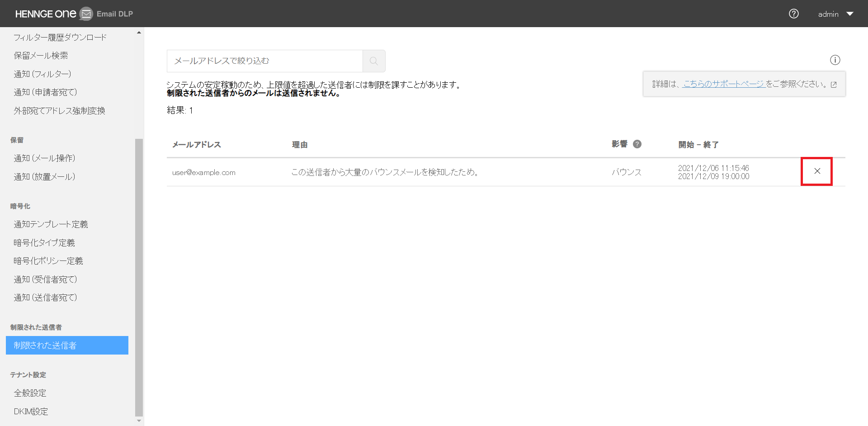Click the バウンス impact cell
Screen dimensions: 868x426
tap(627, 172)
